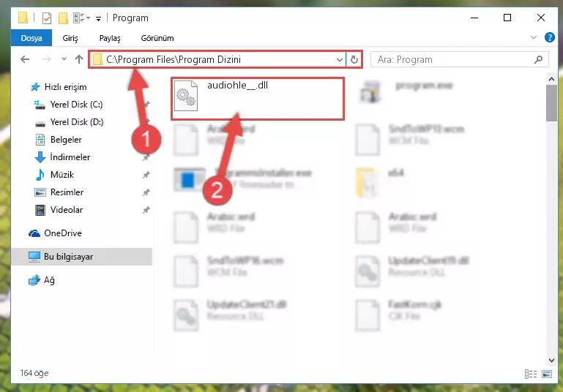This screenshot has height=392, width=563.
Task: Switch to large icons view layout
Action: [x=547, y=374]
